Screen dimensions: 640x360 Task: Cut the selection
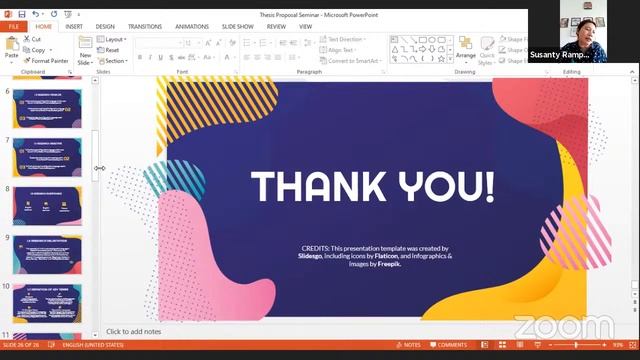[32, 39]
